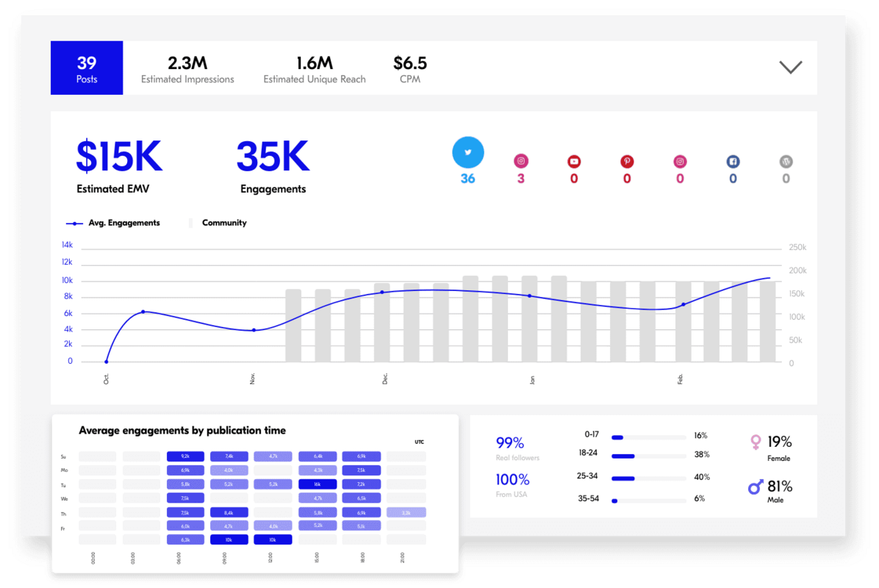Screen dimensions: 879x588
Task: Expand the dashboard with the chevron arrow
Action: [790, 66]
